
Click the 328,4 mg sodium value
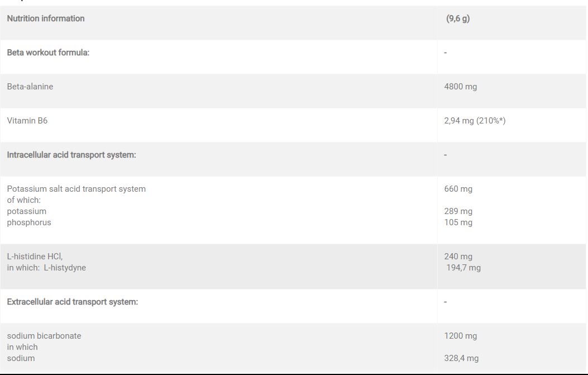(x=461, y=358)
